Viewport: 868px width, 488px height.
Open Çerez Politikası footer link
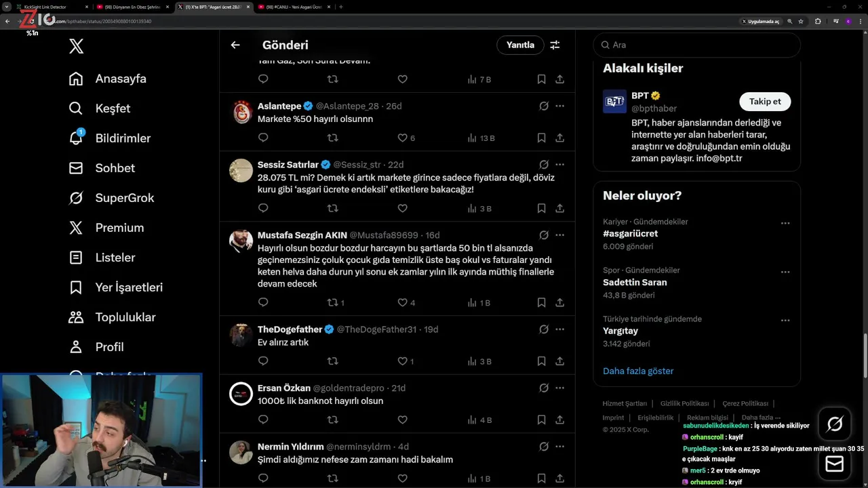pos(745,403)
